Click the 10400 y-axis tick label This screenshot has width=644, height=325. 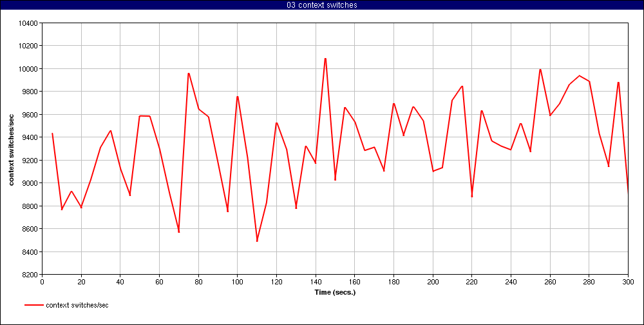point(28,23)
